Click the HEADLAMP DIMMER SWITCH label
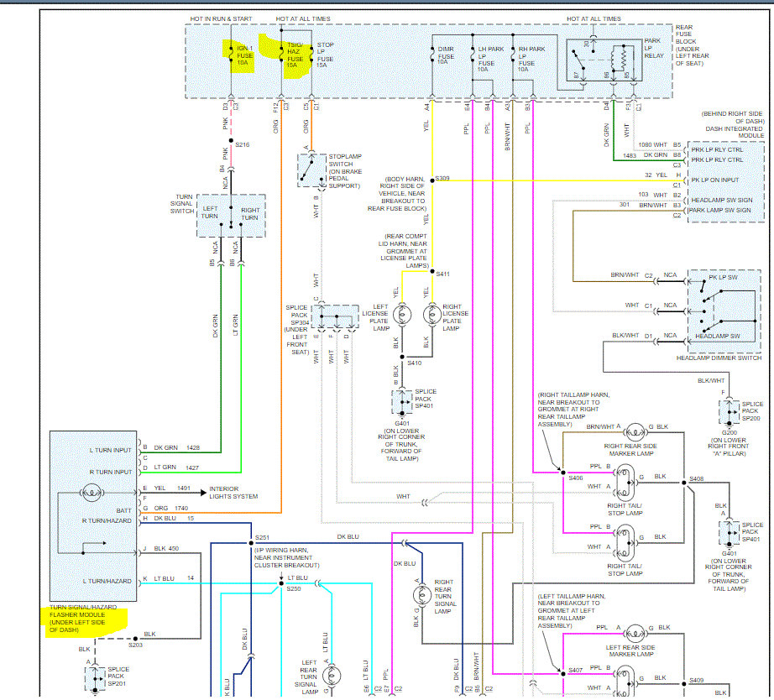This screenshot has height=700, width=774. click(x=719, y=358)
